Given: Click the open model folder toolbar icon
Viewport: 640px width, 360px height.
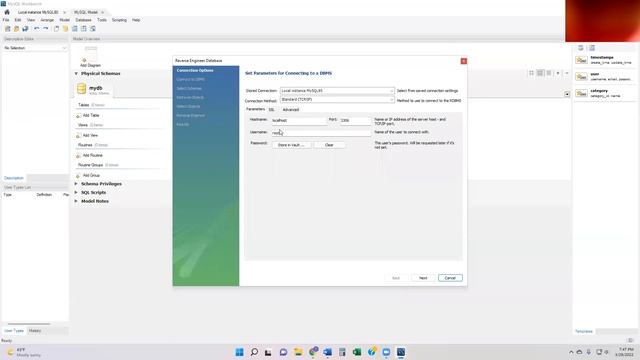Looking at the screenshot, I should pyautogui.click(x=16, y=29).
